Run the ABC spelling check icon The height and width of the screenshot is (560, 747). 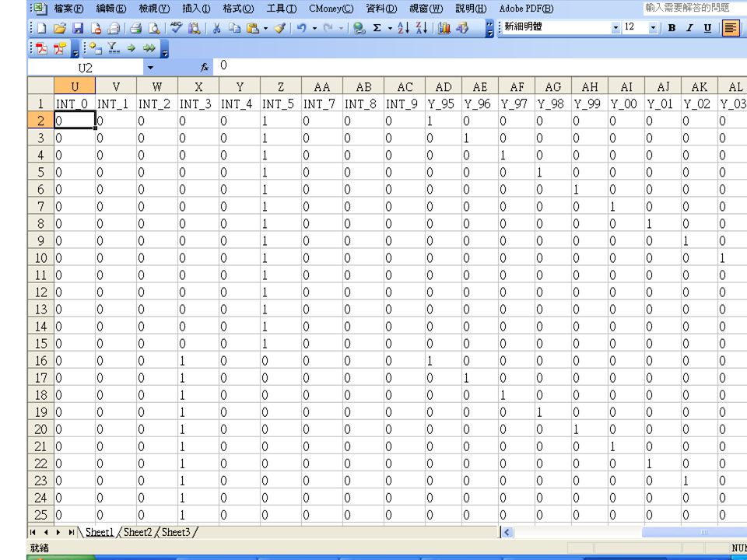tap(177, 28)
